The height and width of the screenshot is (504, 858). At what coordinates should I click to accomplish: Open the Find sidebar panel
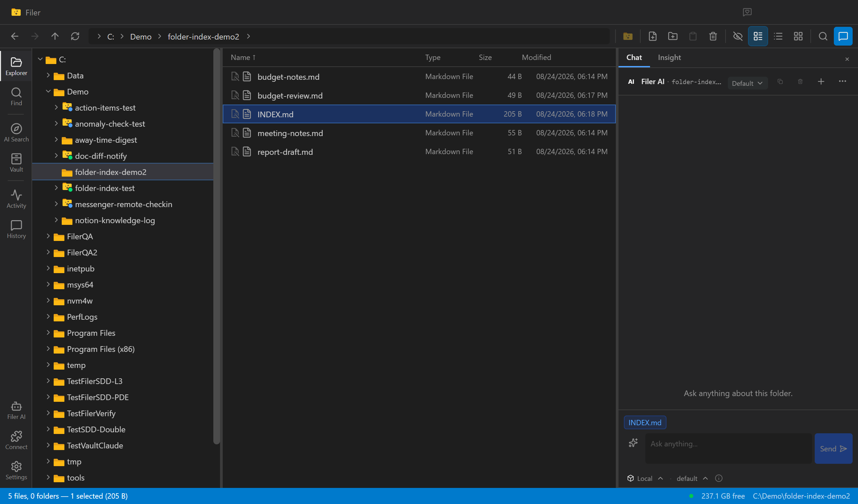(16, 97)
